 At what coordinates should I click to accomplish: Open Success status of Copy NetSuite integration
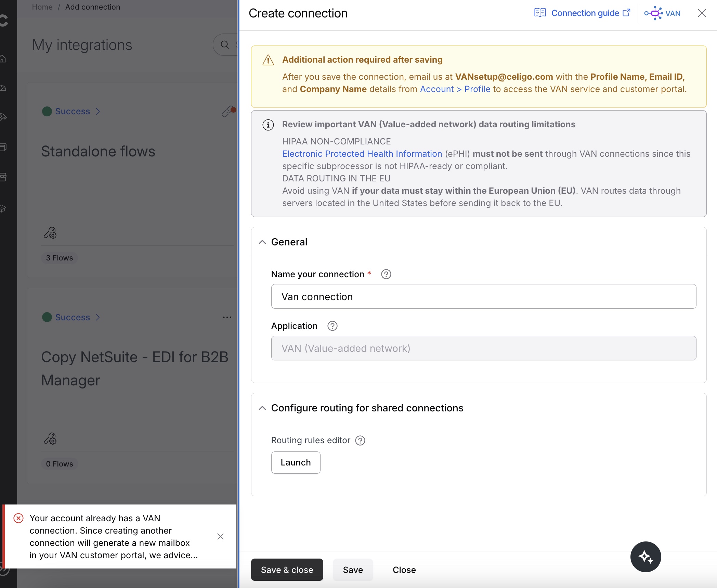(73, 317)
